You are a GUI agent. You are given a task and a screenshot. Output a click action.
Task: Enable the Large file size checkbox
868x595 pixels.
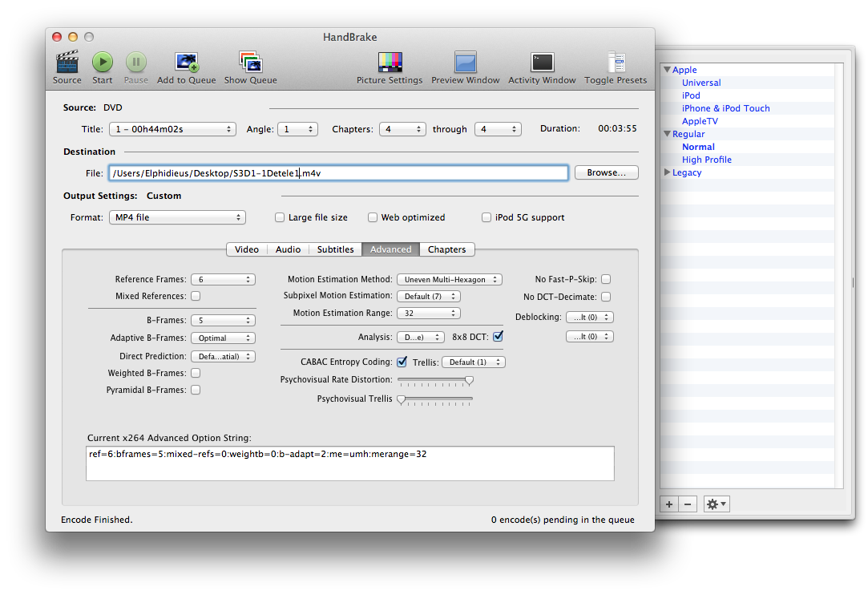(x=280, y=218)
